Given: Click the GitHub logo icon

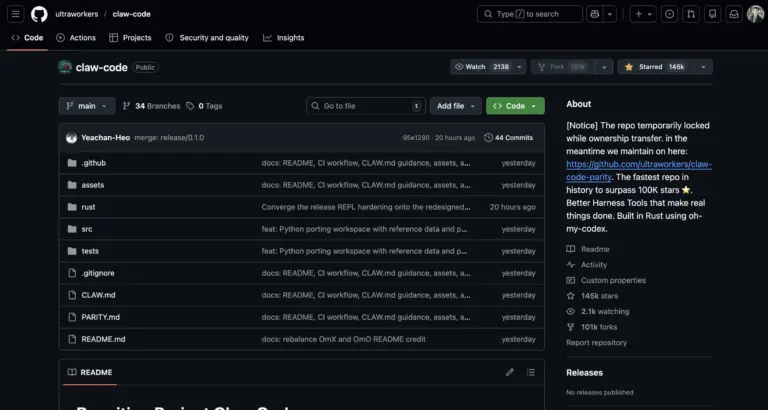Looking at the screenshot, I should point(39,14).
